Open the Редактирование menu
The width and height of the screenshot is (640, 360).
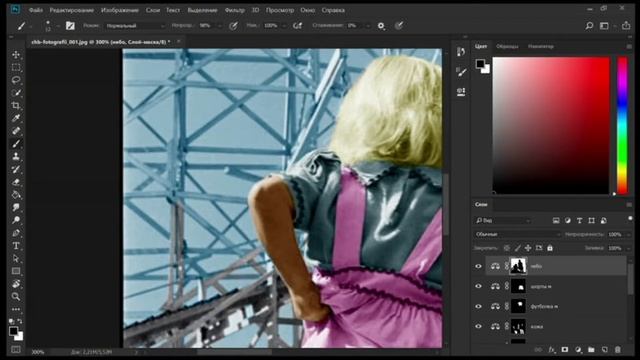[71, 10]
